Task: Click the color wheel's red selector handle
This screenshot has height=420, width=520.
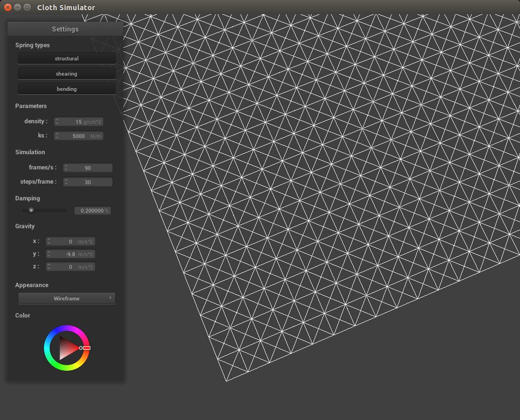Action: point(86,348)
